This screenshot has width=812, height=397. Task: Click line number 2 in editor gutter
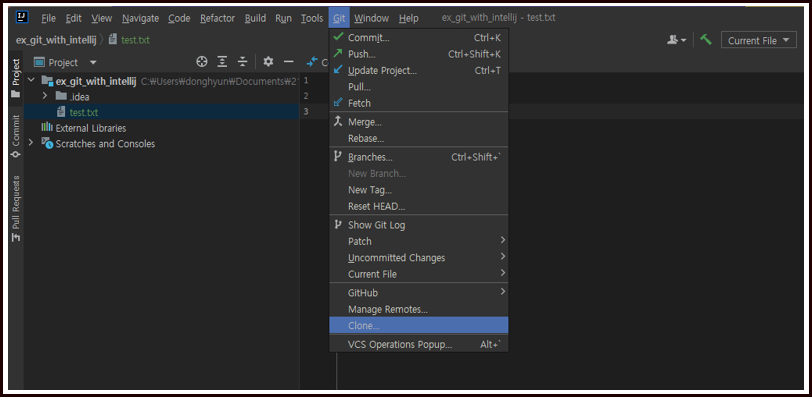(x=306, y=96)
